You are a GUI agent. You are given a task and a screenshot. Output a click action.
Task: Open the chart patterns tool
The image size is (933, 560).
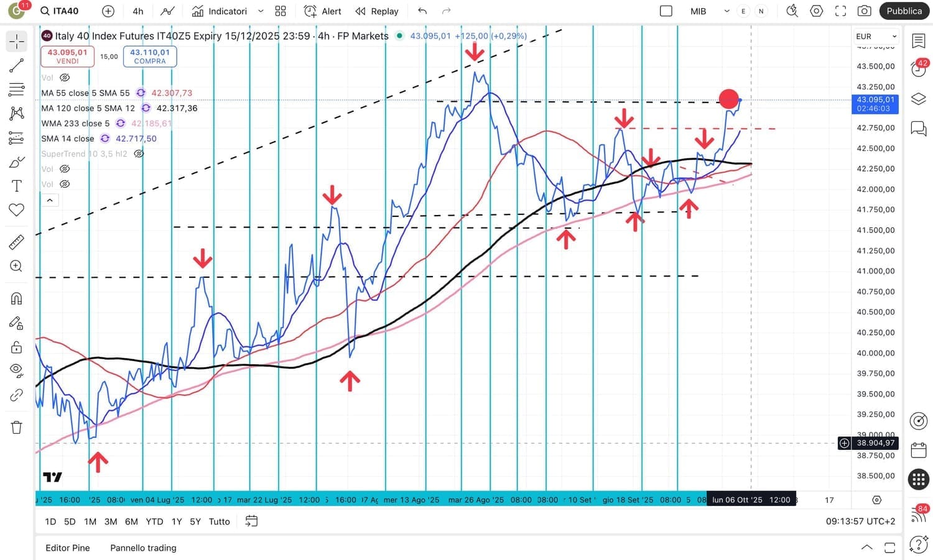[x=17, y=113]
